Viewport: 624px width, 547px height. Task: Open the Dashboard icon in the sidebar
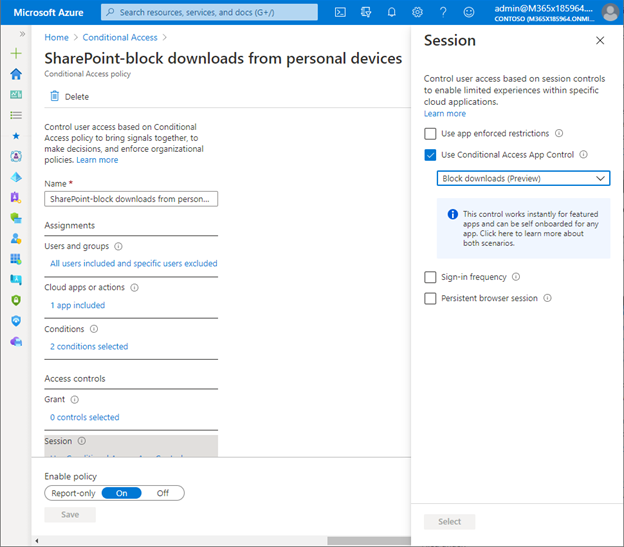(16, 95)
